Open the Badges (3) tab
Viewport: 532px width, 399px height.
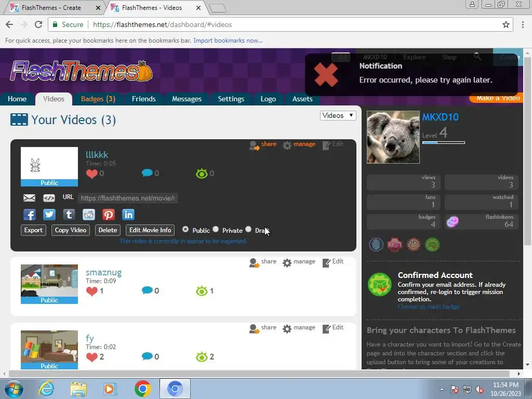point(98,99)
